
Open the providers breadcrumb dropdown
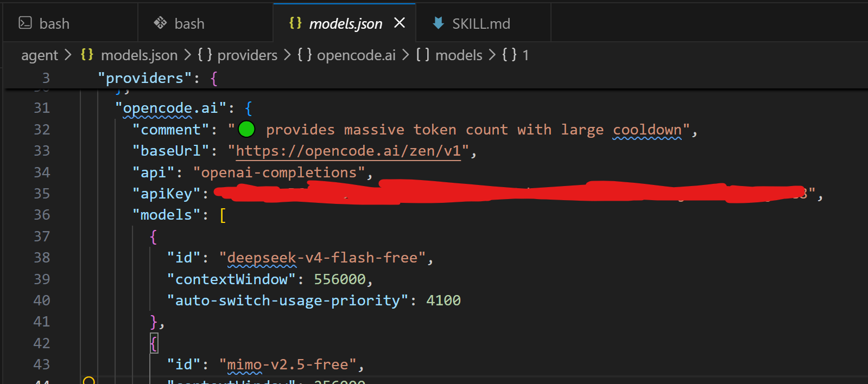[237, 55]
